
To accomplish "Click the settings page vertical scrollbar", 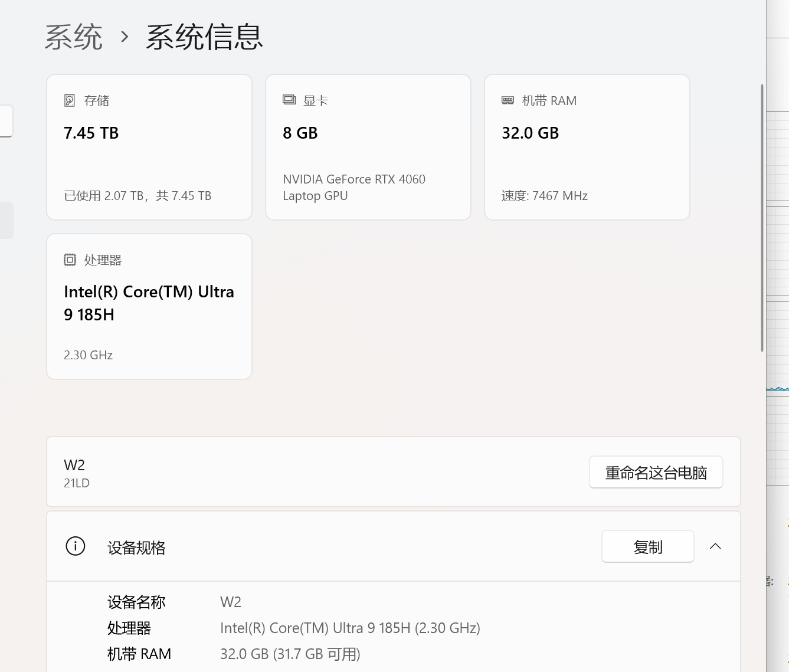I will (762, 218).
